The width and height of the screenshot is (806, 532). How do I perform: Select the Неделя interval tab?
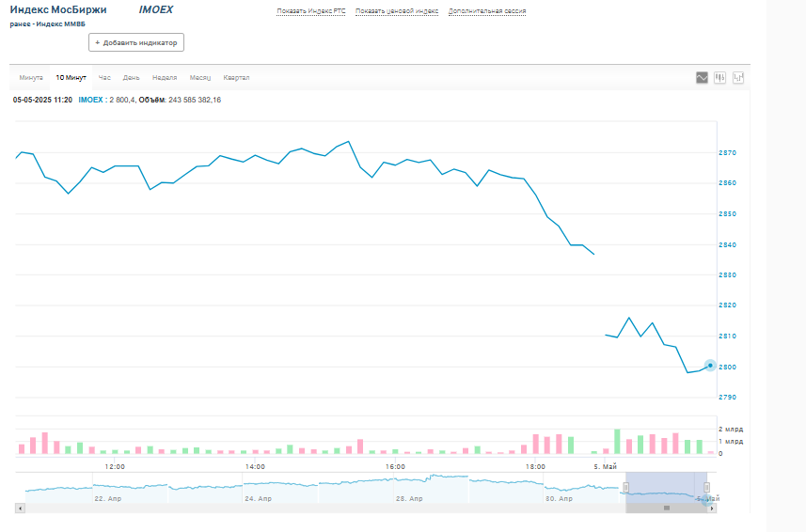(165, 77)
